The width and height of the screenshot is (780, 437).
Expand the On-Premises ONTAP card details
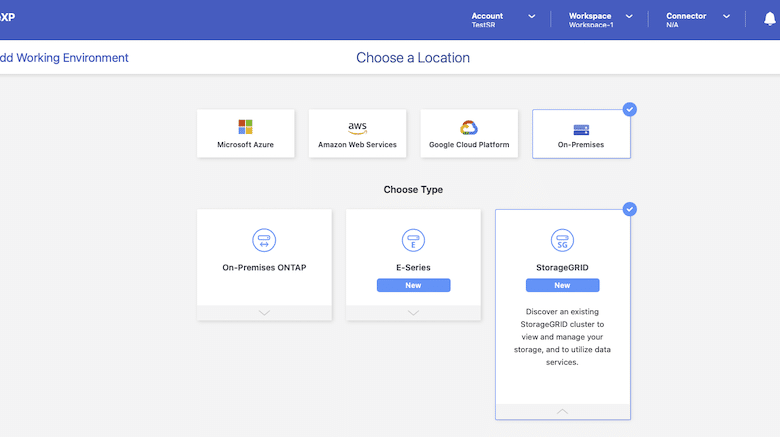pyautogui.click(x=264, y=313)
